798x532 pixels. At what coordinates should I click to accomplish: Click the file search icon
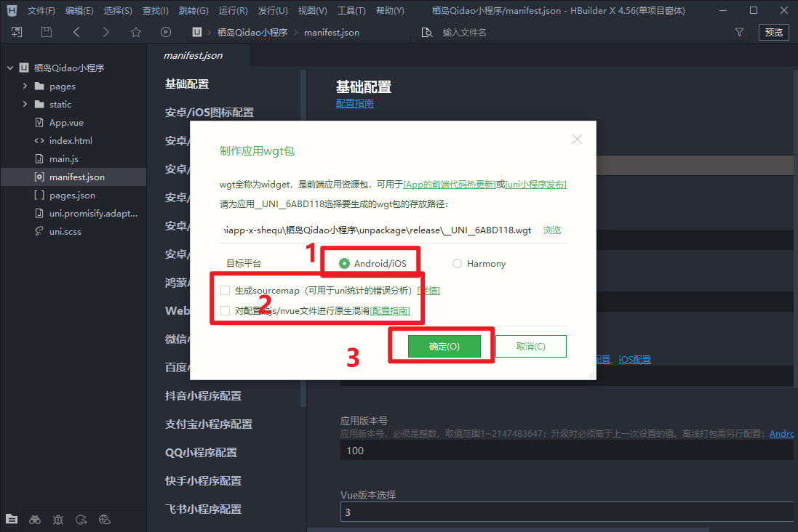point(427,33)
